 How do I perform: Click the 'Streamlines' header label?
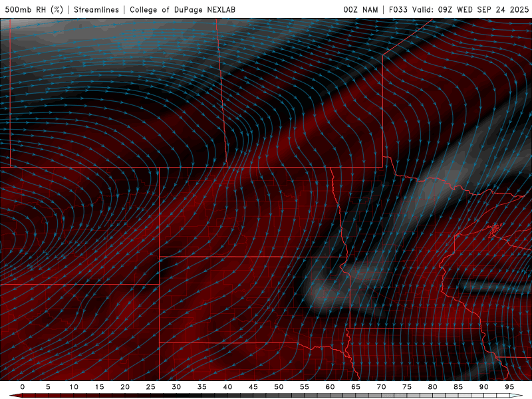tap(96, 10)
